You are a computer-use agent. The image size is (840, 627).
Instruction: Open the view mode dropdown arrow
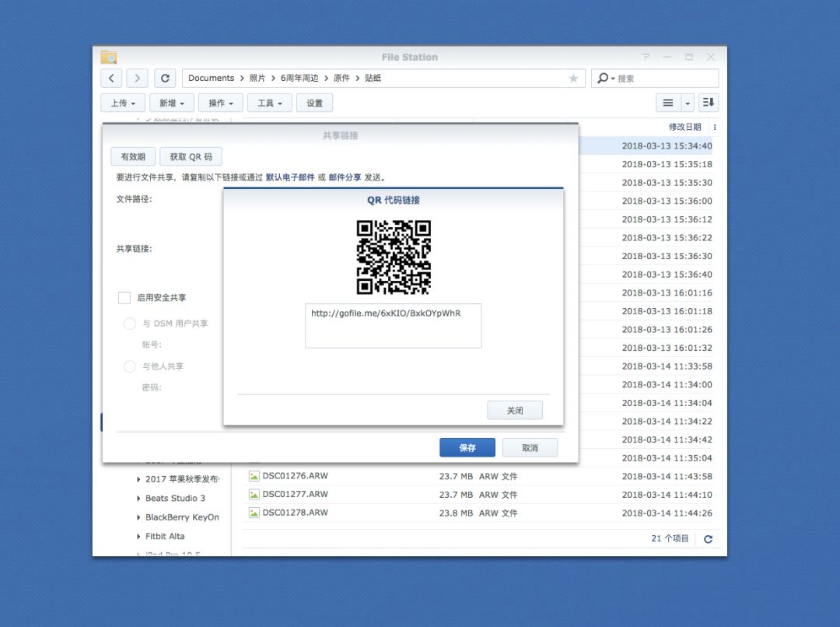(x=688, y=103)
